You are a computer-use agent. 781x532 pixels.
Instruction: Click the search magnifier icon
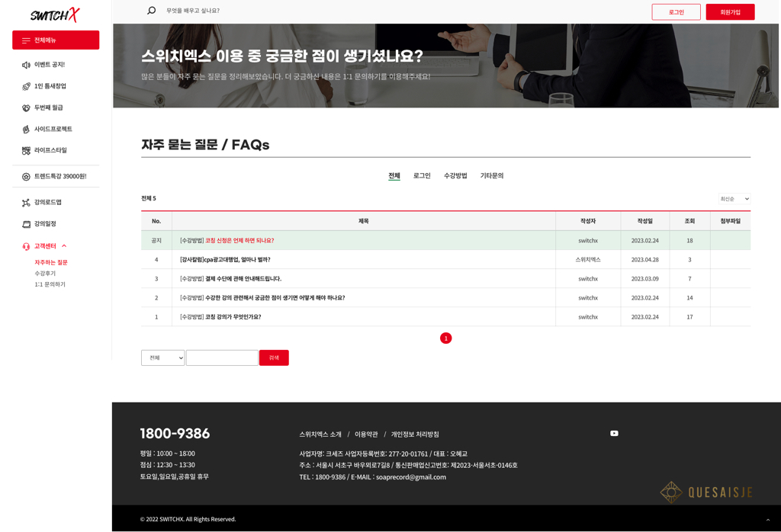[x=152, y=11]
